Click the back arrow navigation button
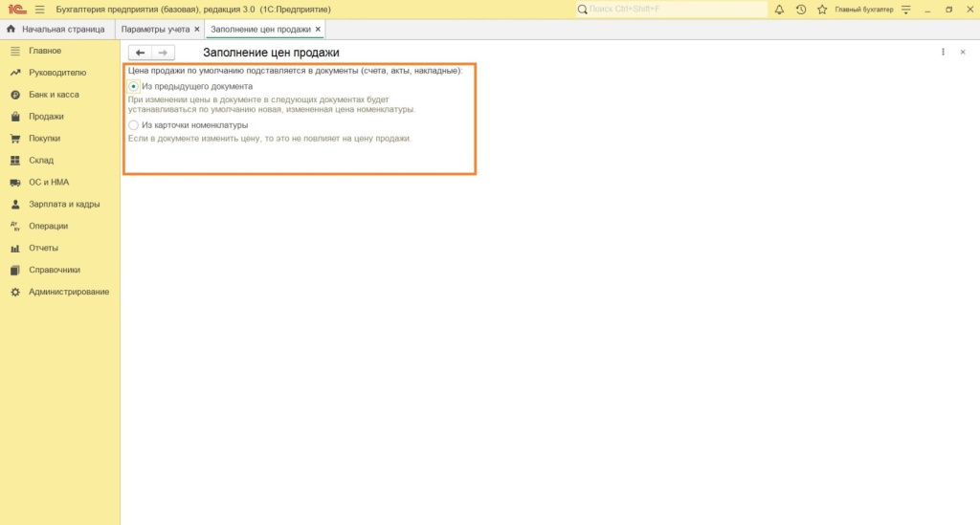980x525 pixels. pos(141,53)
